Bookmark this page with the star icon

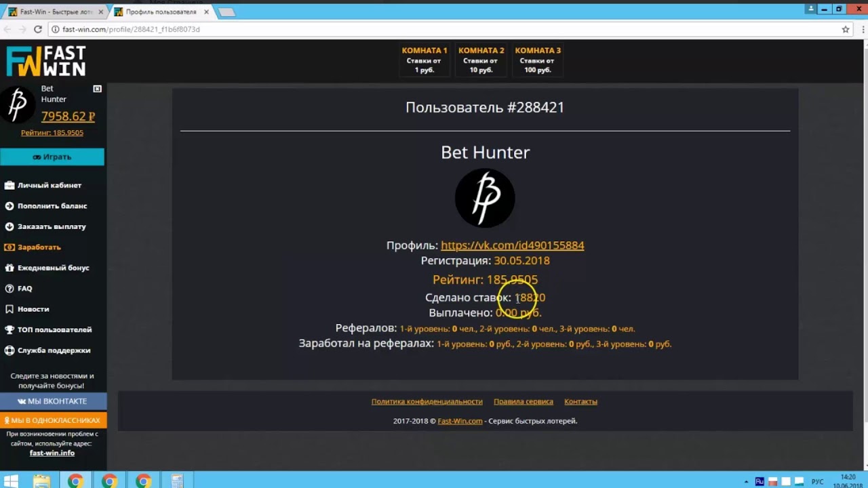pyautogui.click(x=846, y=30)
